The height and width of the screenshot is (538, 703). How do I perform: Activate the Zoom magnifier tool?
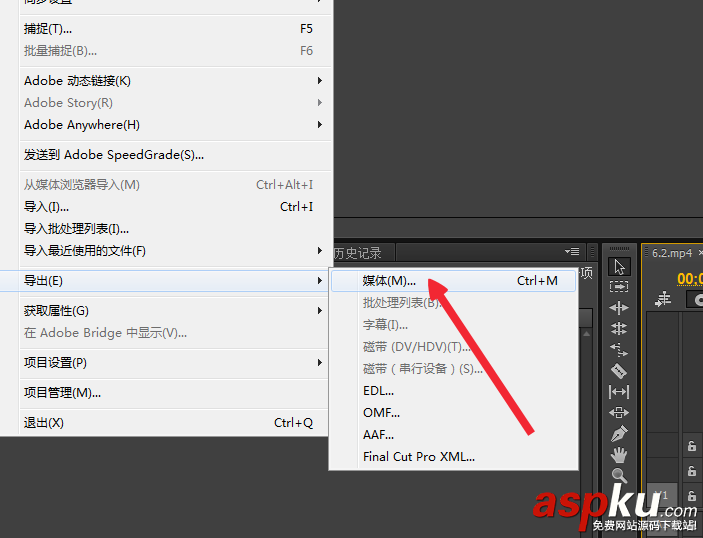619,475
